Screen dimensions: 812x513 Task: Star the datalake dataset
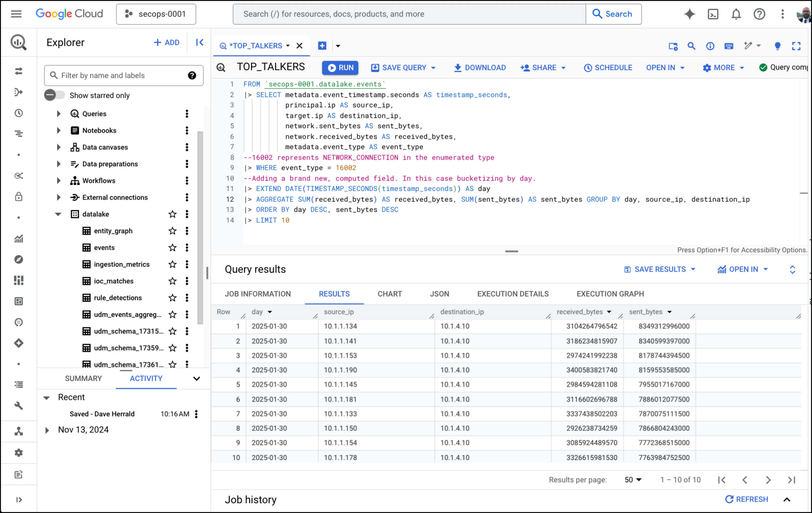(x=172, y=214)
